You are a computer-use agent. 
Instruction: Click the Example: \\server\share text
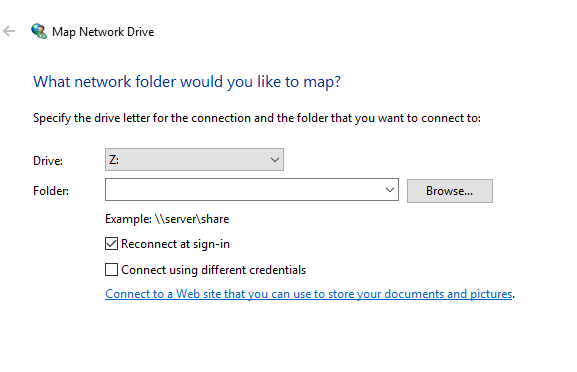(x=167, y=219)
